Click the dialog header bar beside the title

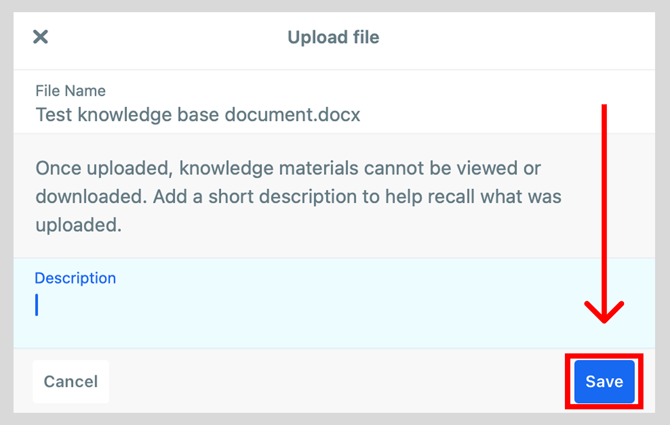click(513, 41)
